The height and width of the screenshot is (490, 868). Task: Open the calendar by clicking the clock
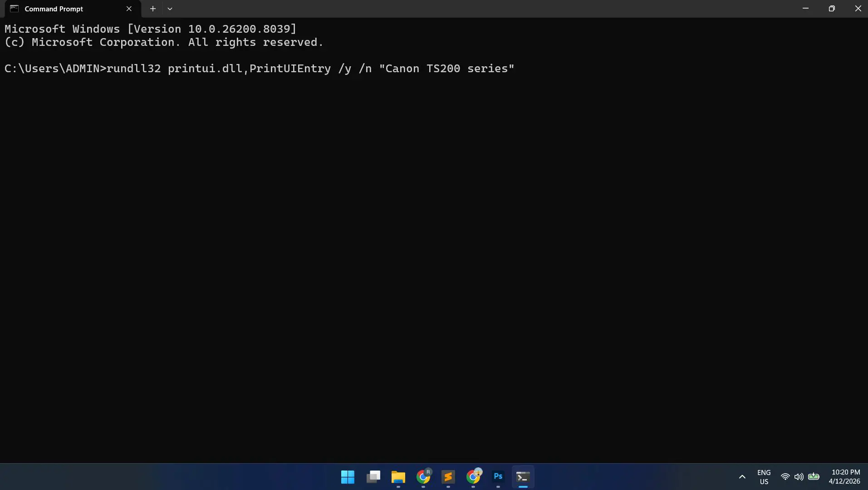(x=844, y=477)
